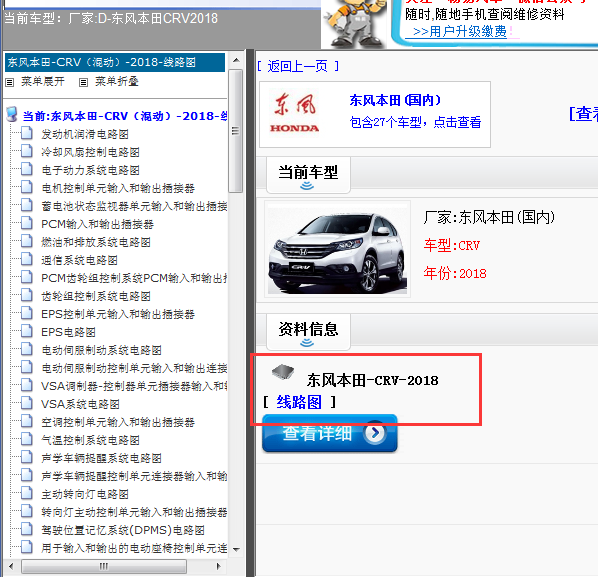Open 东风本田 (国内) brand link
The height and width of the screenshot is (577, 598).
pyautogui.click(x=395, y=100)
